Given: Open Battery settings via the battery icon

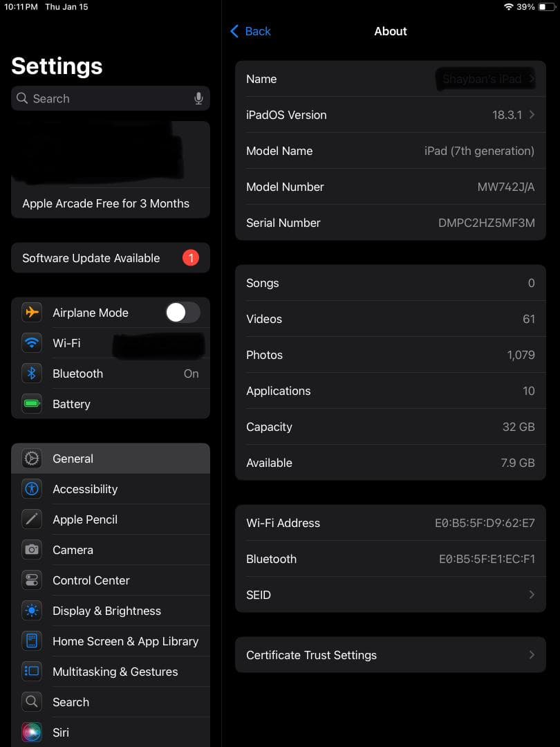Looking at the screenshot, I should (31, 404).
